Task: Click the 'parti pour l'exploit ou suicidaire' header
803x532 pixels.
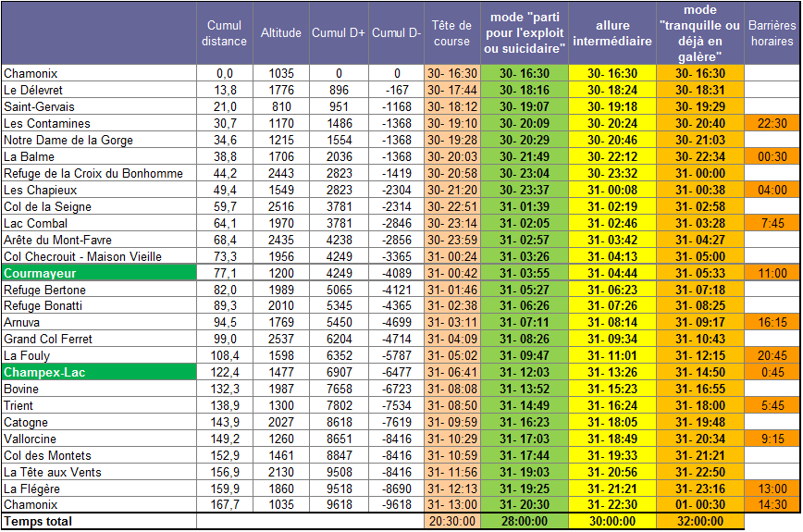Action: (525, 33)
